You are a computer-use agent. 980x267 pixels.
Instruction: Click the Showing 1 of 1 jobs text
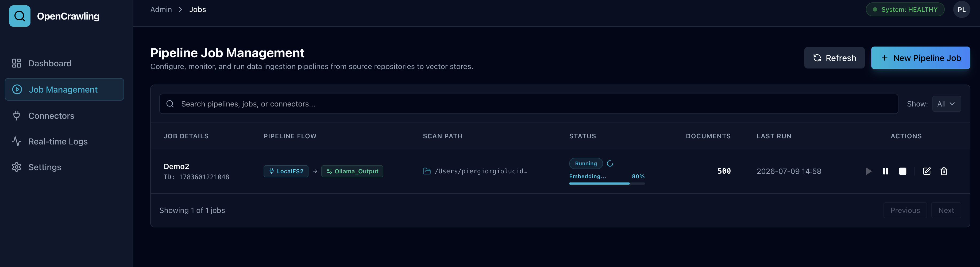192,211
